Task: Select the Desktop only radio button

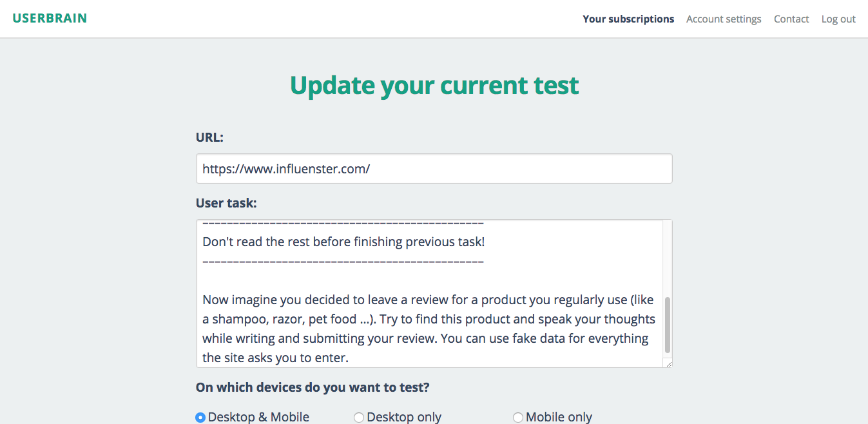Action: [359, 418]
